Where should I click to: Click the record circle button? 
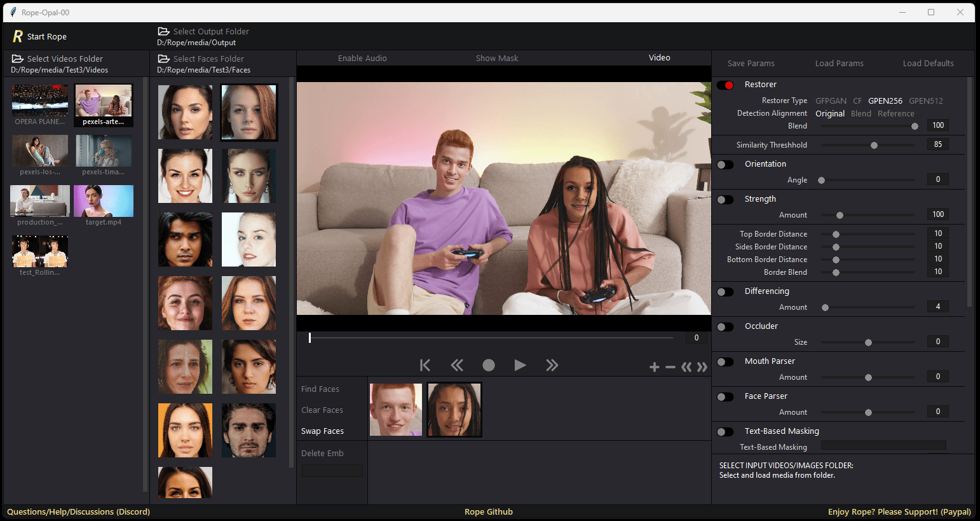(488, 365)
